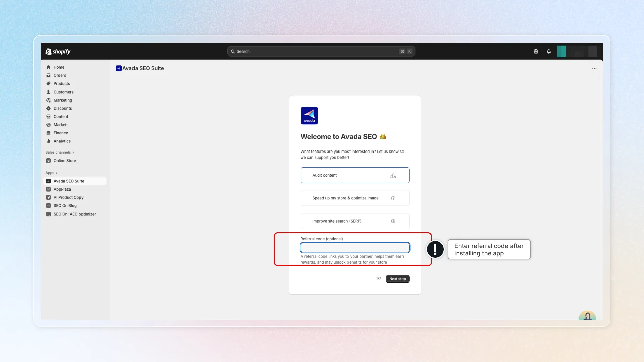Screen dimensions: 644x362
Task: Open SEO On: AEO optimizer link
Action: [75, 214]
